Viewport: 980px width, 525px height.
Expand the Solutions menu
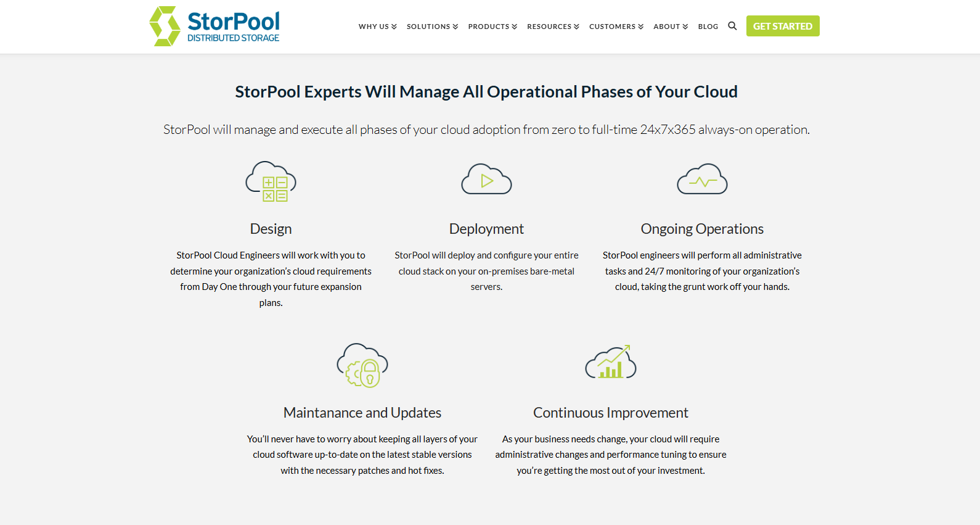[x=433, y=27]
